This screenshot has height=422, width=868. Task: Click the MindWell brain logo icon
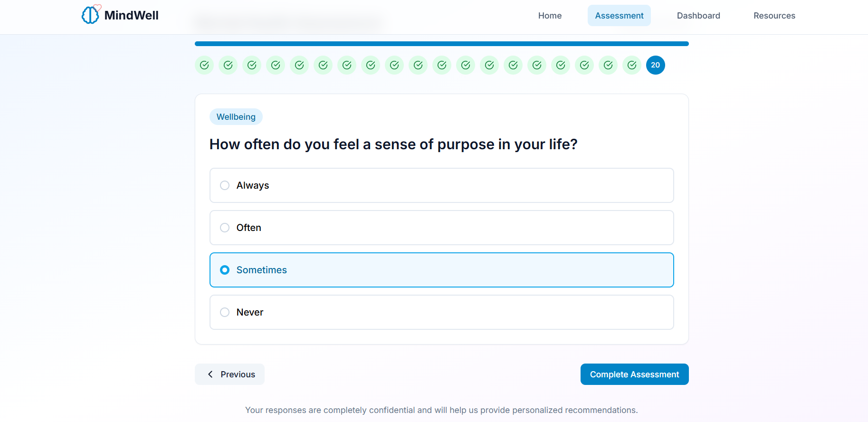coord(90,15)
